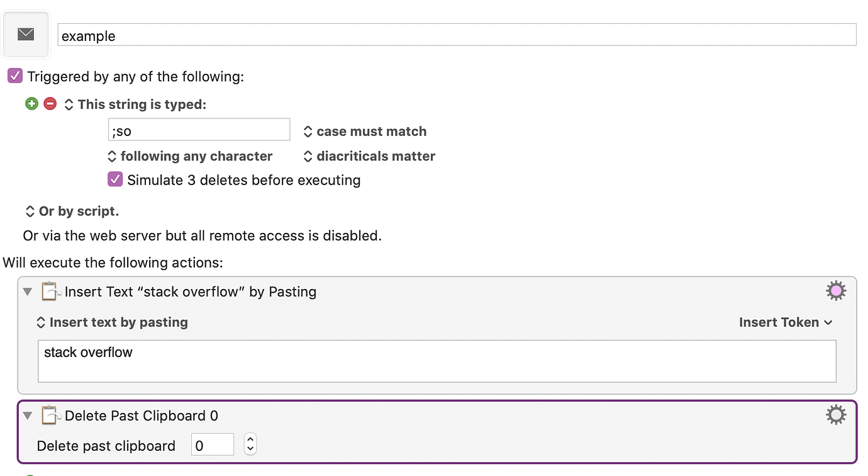Change the diacriticals matter option
The width and height of the screenshot is (868, 476).
(x=369, y=156)
